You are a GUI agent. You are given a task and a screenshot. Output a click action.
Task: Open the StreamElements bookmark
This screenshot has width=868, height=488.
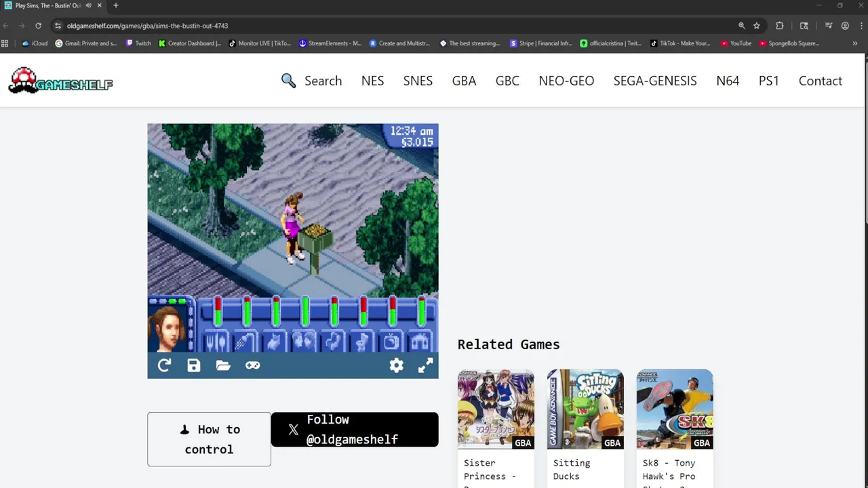[330, 43]
